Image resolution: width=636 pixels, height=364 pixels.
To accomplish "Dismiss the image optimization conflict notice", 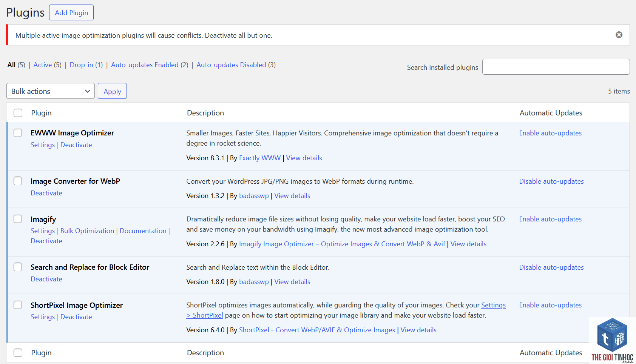I will (x=619, y=35).
